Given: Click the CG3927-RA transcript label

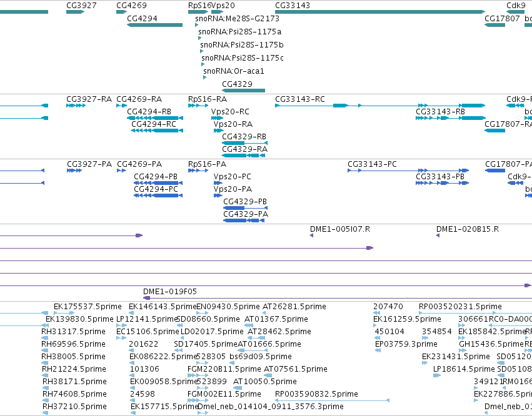Looking at the screenshot, I should coord(89,99).
